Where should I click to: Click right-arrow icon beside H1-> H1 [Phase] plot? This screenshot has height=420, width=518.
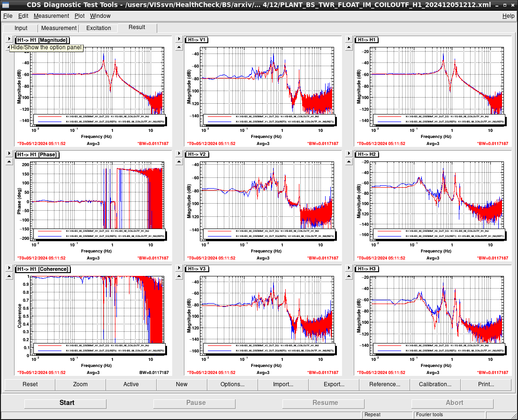click(x=9, y=153)
